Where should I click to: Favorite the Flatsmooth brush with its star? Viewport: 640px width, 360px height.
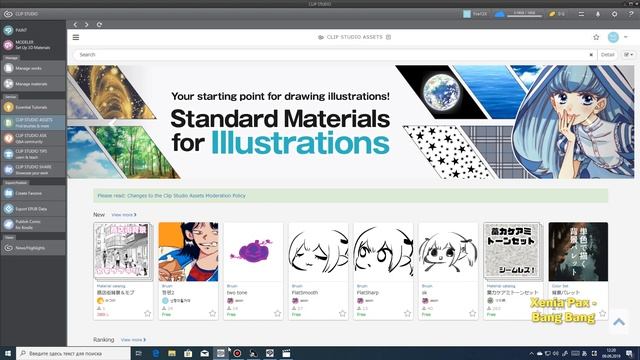[342, 313]
